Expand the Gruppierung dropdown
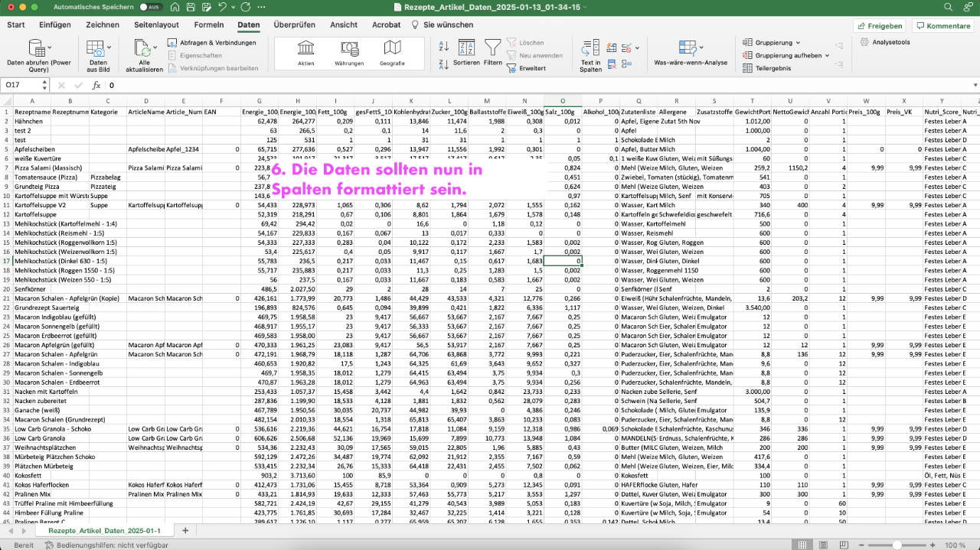This screenshot has width=980, height=550. (x=797, y=43)
